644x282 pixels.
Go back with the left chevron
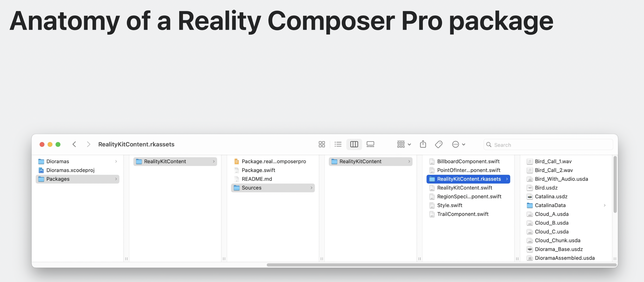tap(74, 144)
